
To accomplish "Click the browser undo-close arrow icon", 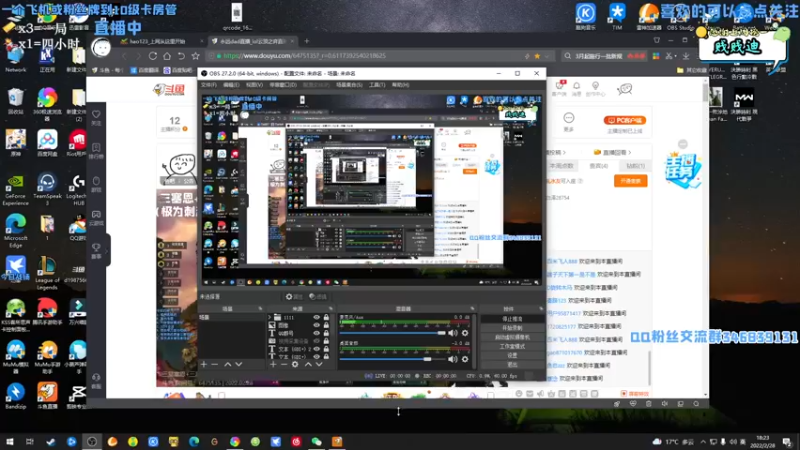I will point(181,56).
